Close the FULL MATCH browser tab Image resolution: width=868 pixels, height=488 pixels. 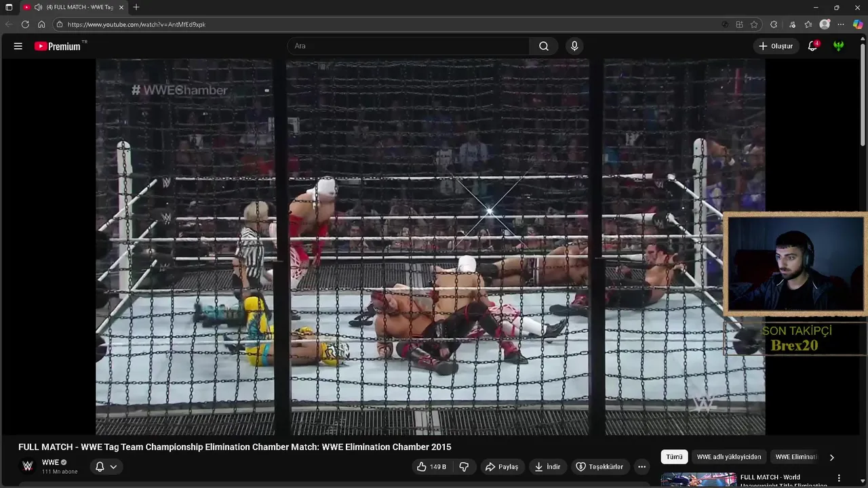coord(121,7)
